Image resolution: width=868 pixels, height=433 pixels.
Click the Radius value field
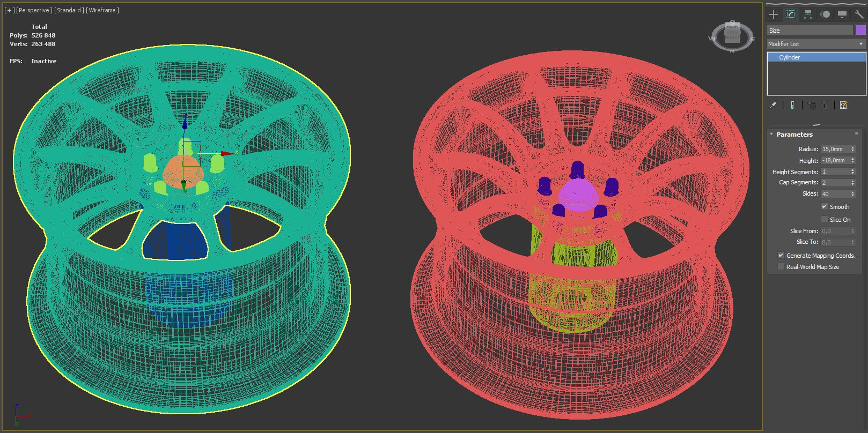[835, 149]
